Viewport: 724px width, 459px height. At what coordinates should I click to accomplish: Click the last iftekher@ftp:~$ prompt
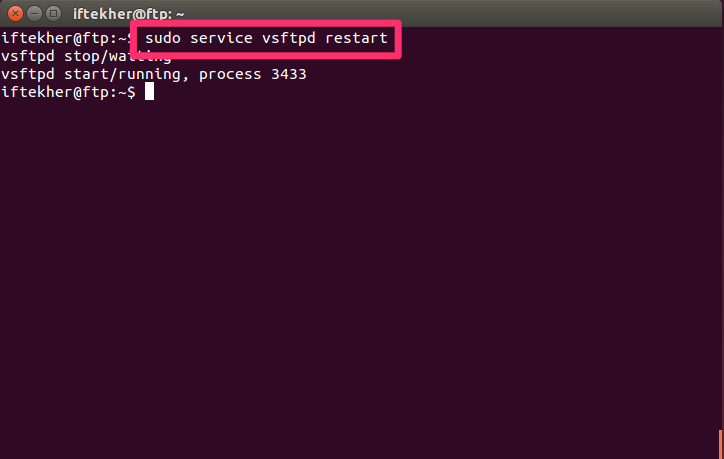click(68, 92)
